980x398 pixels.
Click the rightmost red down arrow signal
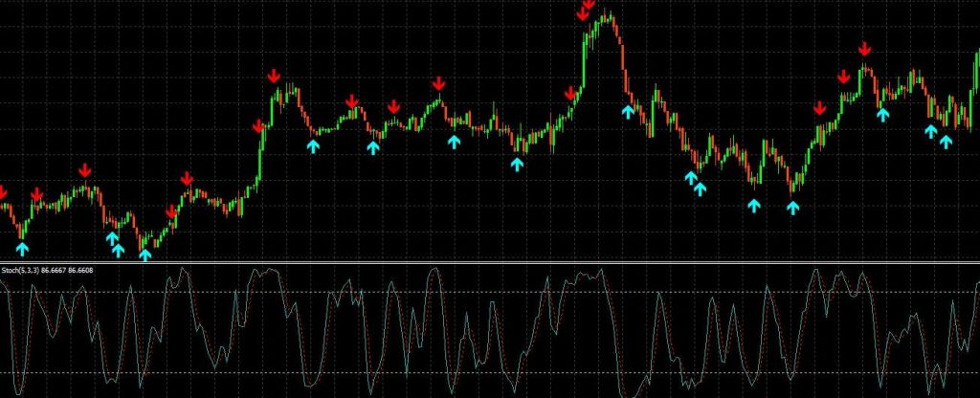pyautogui.click(x=865, y=49)
